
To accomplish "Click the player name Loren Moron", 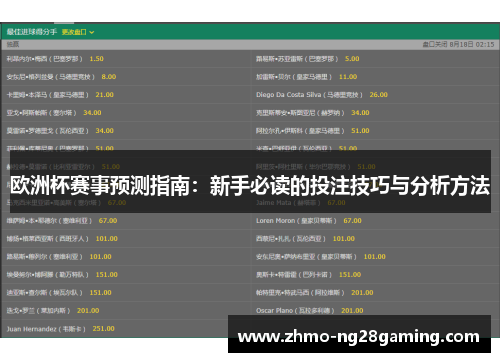I will pyautogui.click(x=275, y=221).
